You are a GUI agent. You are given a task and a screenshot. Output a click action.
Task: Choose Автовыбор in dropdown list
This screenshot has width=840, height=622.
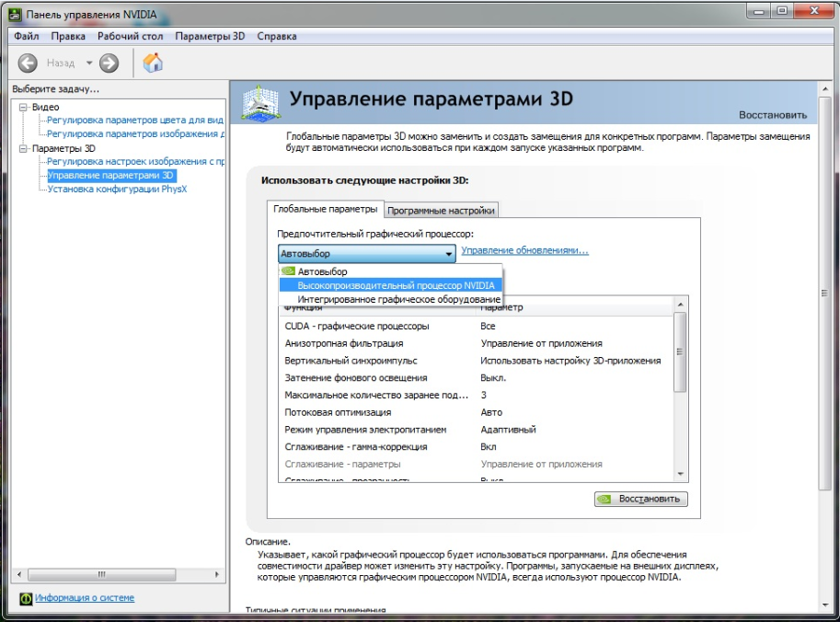click(x=390, y=271)
